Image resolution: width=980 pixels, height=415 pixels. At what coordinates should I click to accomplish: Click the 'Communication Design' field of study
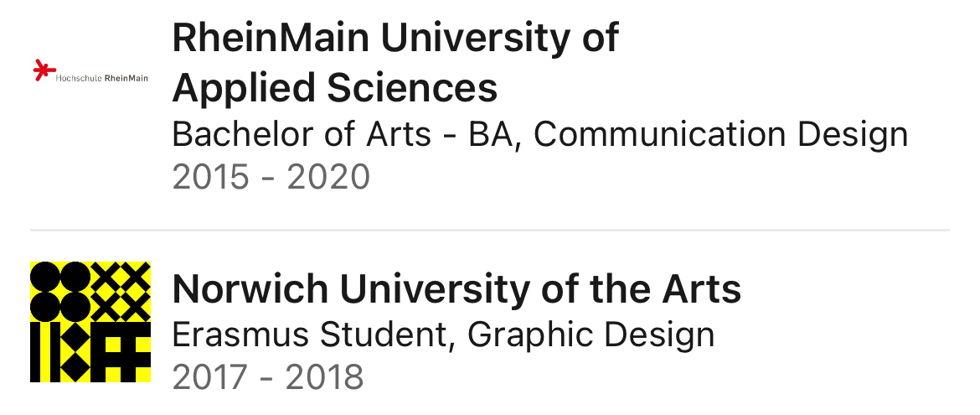(720, 134)
